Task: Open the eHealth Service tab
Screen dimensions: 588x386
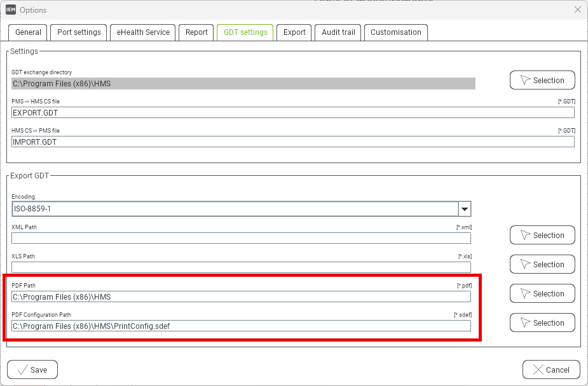Action: [x=142, y=32]
